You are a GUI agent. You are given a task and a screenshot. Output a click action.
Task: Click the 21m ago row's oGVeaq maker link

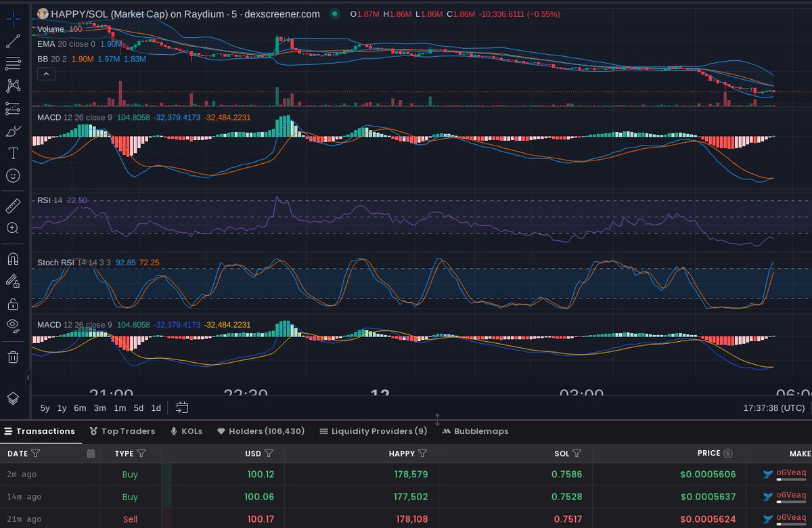(791, 519)
